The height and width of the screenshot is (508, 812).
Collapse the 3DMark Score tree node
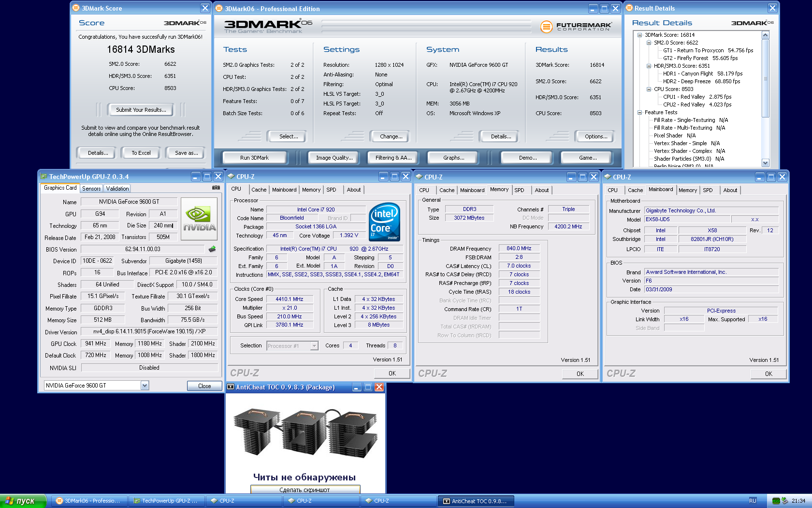point(639,35)
